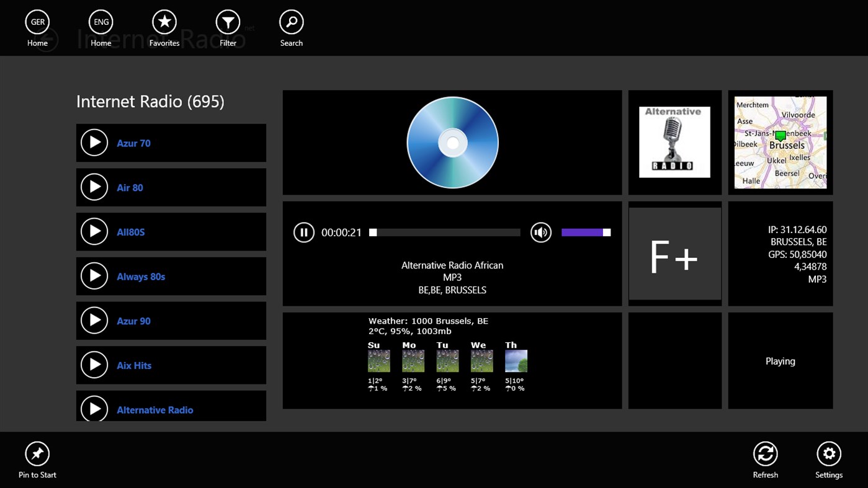Adjust the purple volume slider

[583, 233]
